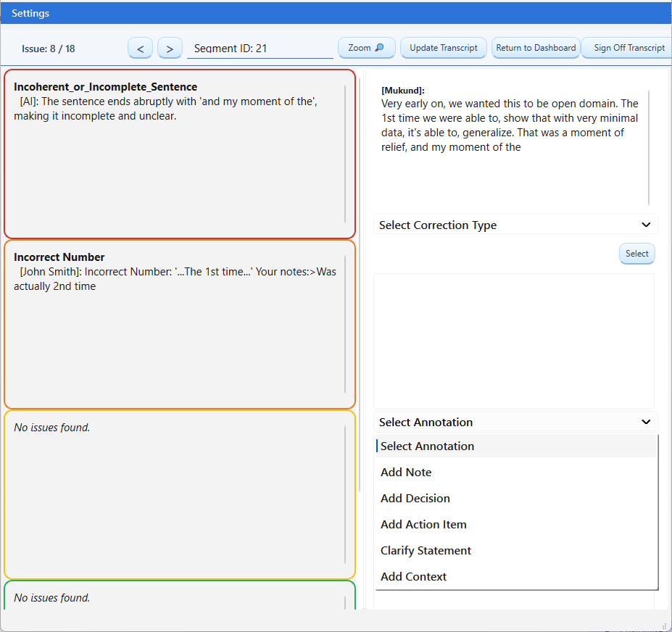Click Return to Dashboard
The height and width of the screenshot is (632, 672).
coord(536,48)
